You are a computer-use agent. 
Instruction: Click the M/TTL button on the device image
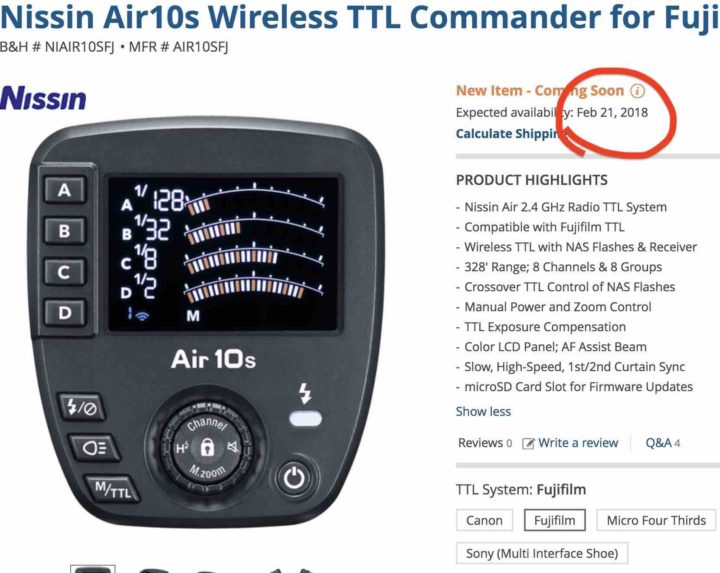[112, 489]
